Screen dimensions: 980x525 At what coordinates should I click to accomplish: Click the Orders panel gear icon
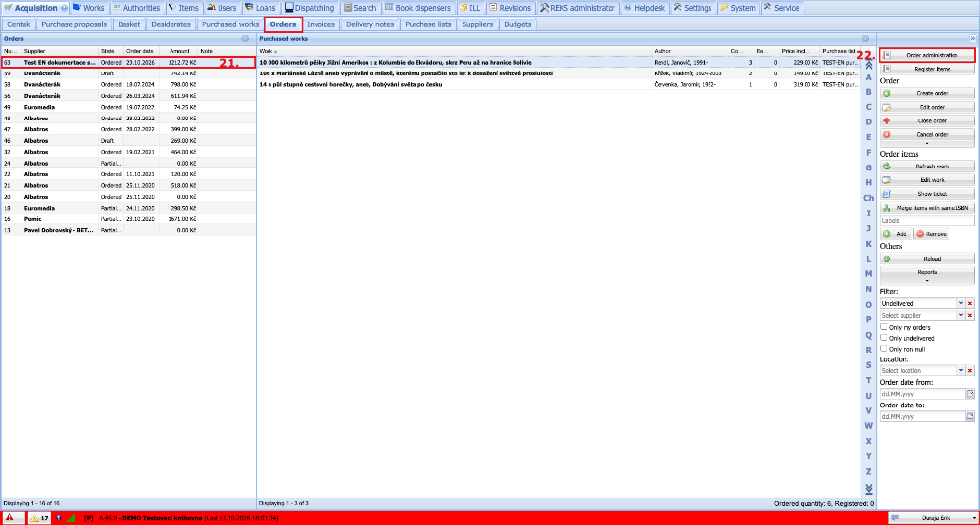245,39
